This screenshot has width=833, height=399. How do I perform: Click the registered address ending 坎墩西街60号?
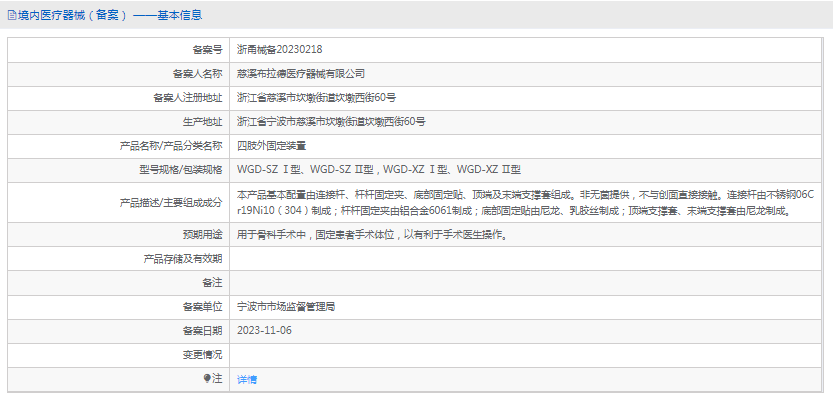click(317, 98)
